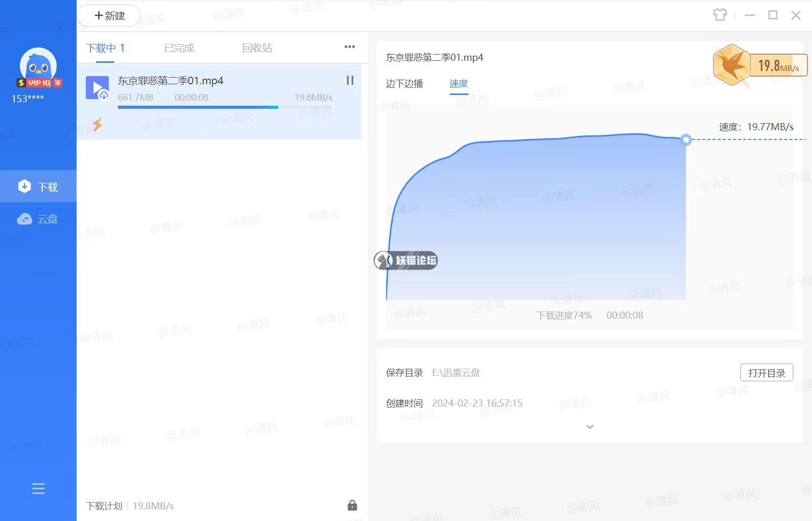Switch to the 下载中 tab
This screenshot has height=521, width=812.
tap(105, 48)
